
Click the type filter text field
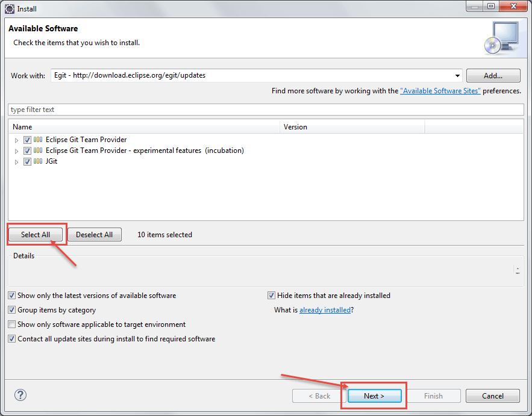coord(265,110)
